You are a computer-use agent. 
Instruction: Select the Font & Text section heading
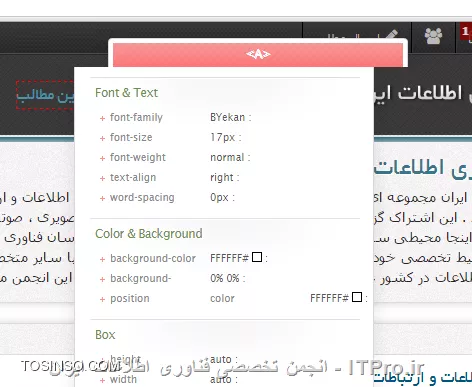tap(126, 93)
